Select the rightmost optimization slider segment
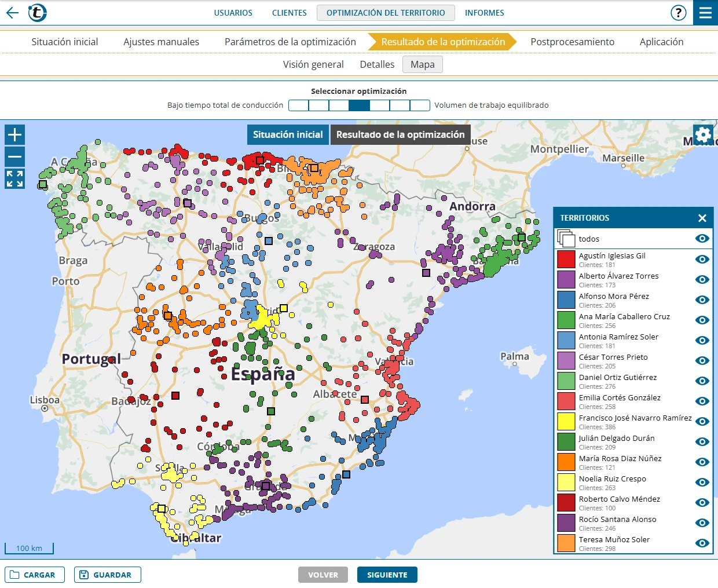The width and height of the screenshot is (718, 588). [420, 105]
